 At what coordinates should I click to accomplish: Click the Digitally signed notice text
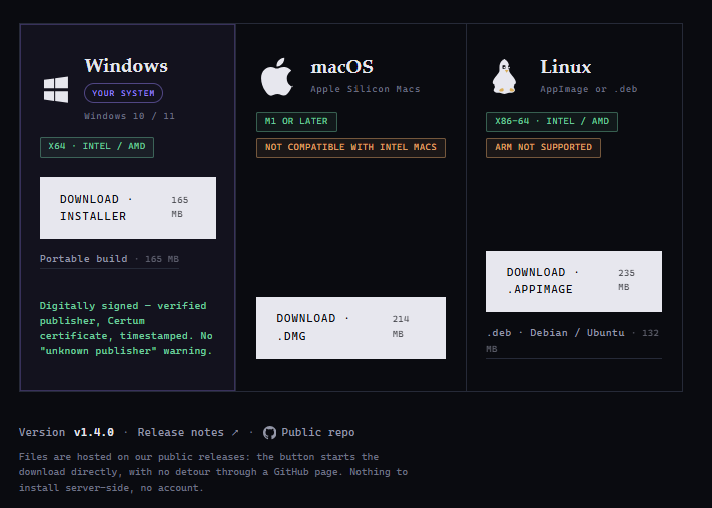pyautogui.click(x=126, y=328)
